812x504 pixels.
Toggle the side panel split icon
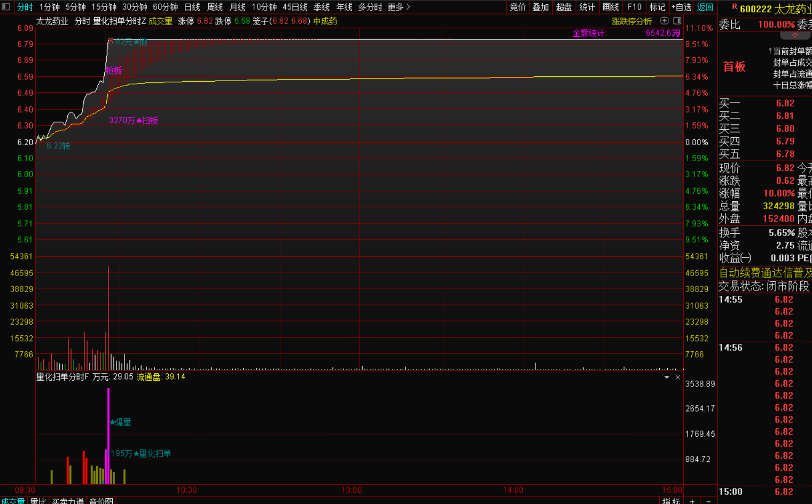(x=677, y=21)
